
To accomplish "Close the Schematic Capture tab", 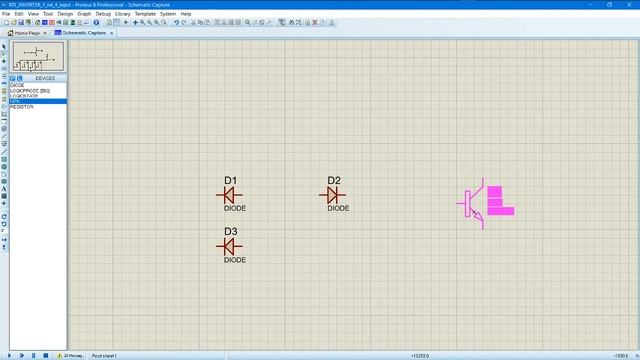I will tap(111, 33).
